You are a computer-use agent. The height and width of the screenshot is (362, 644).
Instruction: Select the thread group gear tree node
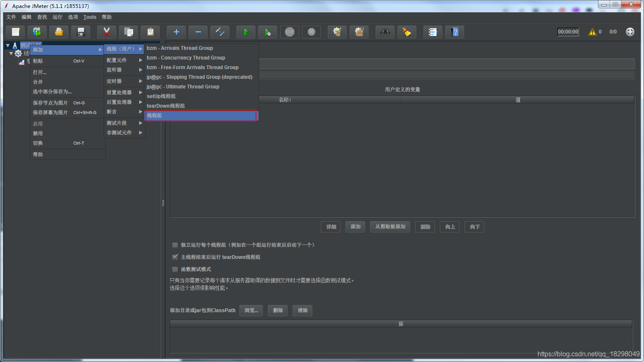click(x=18, y=53)
